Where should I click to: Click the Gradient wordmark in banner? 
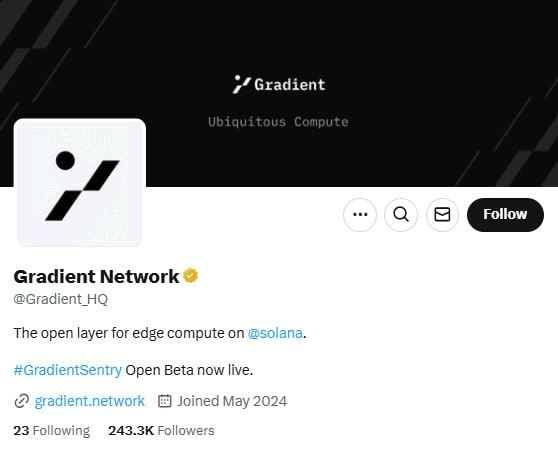click(290, 85)
